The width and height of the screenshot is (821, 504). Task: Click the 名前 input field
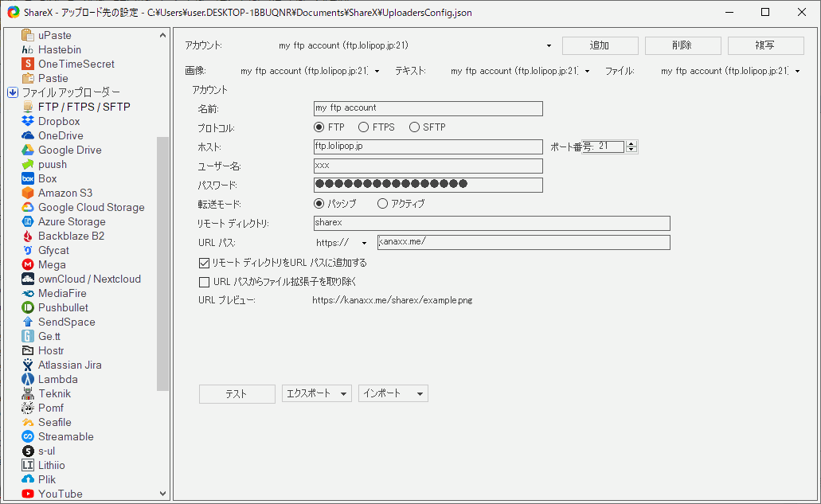[x=428, y=108]
